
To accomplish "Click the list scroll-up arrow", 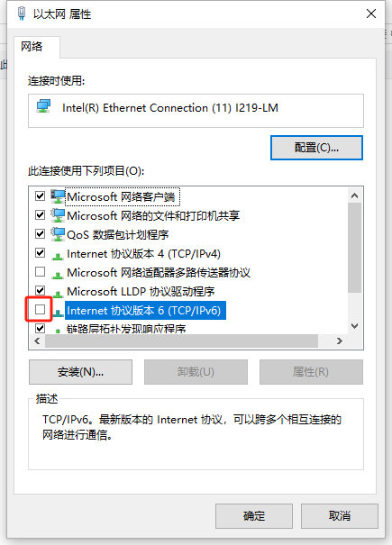I will [354, 195].
